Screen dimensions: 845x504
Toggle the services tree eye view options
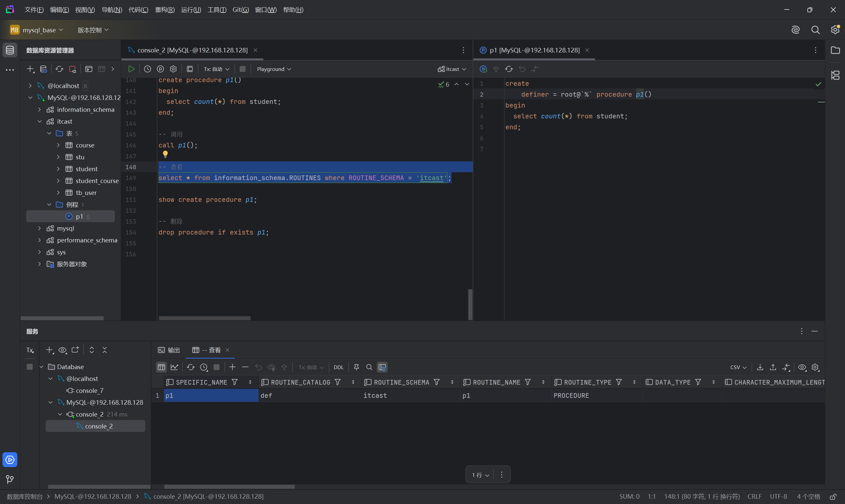(x=62, y=350)
